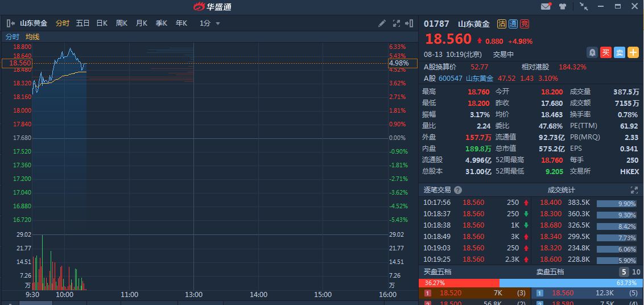Click the ask level 1 price 18.560
The image size is (644, 305).
[562, 293]
